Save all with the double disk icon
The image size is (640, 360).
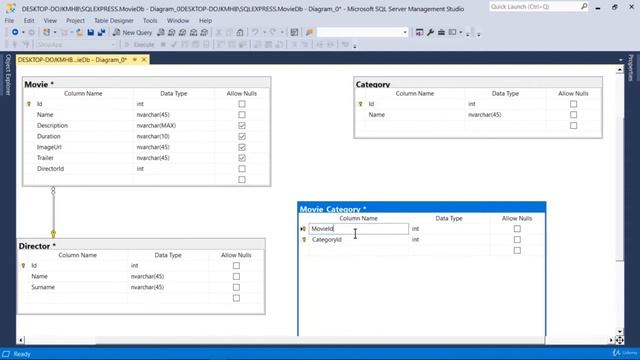101,32
